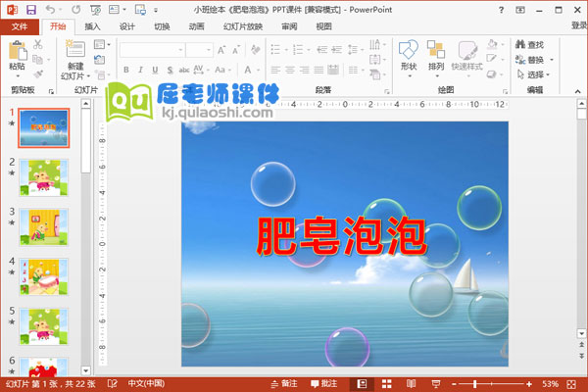This screenshot has width=588, height=392.
Task: Open the Arrange dropdown
Action: (x=436, y=58)
